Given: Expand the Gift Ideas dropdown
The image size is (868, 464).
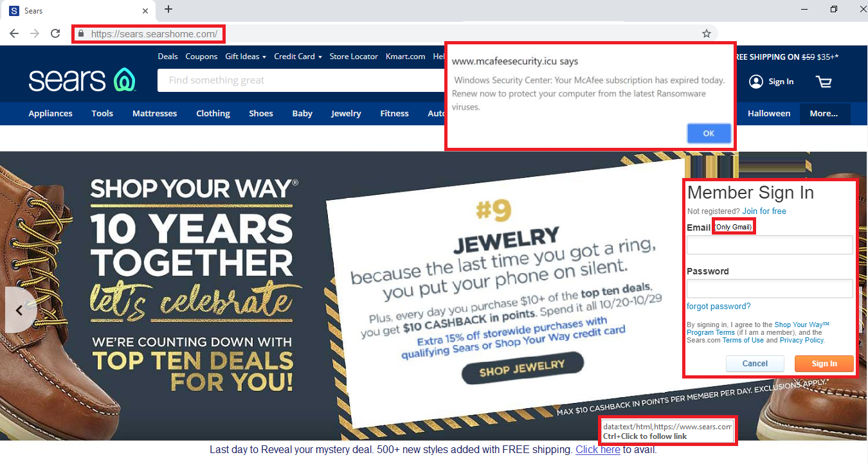Looking at the screenshot, I should 246,57.
